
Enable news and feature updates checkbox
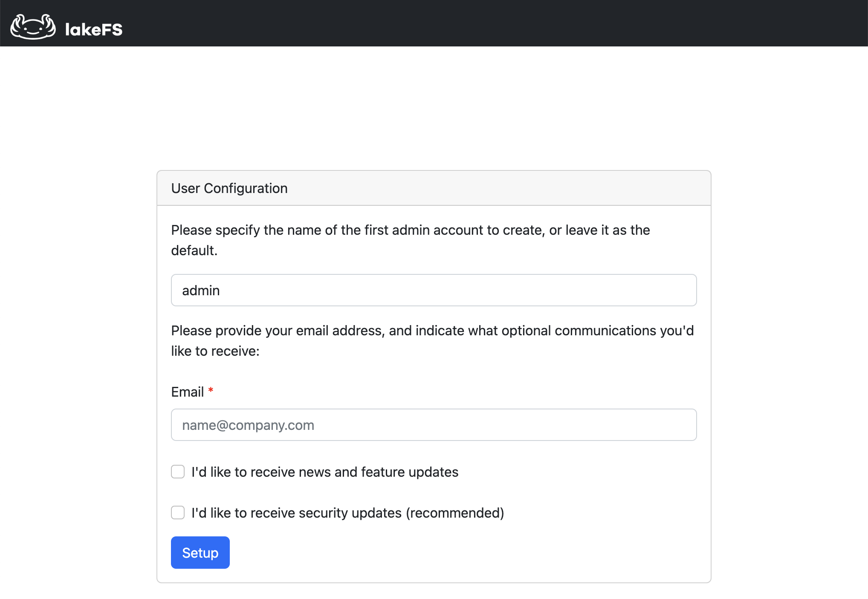(x=178, y=472)
